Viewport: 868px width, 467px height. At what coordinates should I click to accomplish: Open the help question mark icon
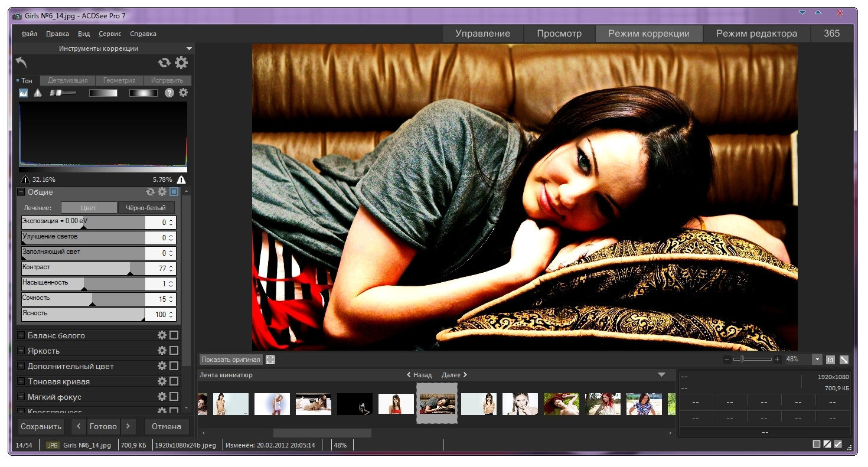tap(169, 93)
